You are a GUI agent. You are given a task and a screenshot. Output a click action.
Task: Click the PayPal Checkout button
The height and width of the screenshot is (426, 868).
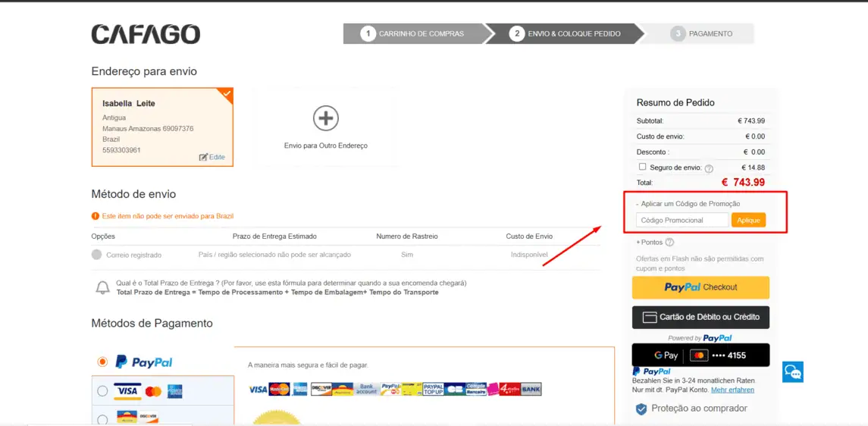pos(700,288)
